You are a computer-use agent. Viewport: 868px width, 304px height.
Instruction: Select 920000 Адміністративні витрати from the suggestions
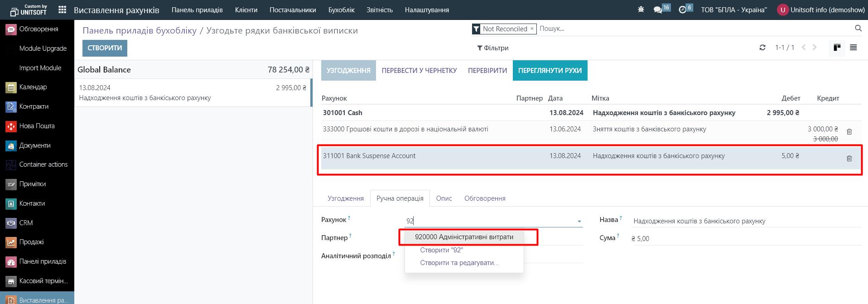pyautogui.click(x=464, y=237)
